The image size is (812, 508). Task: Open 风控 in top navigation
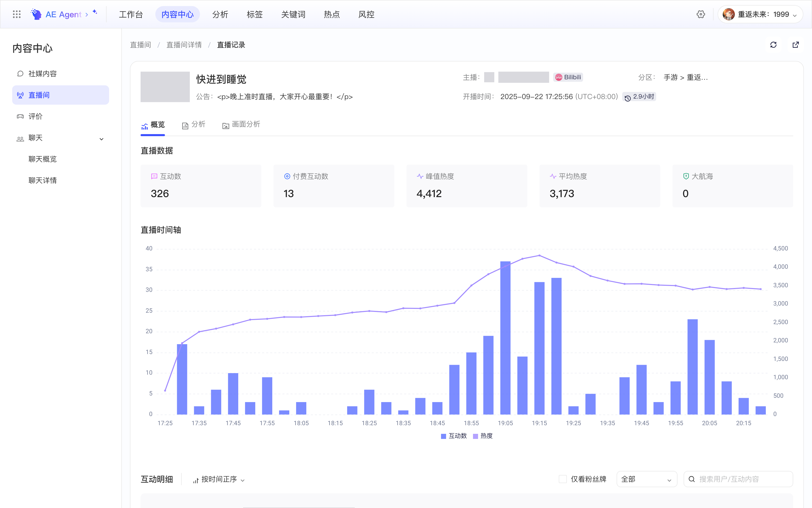[366, 14]
